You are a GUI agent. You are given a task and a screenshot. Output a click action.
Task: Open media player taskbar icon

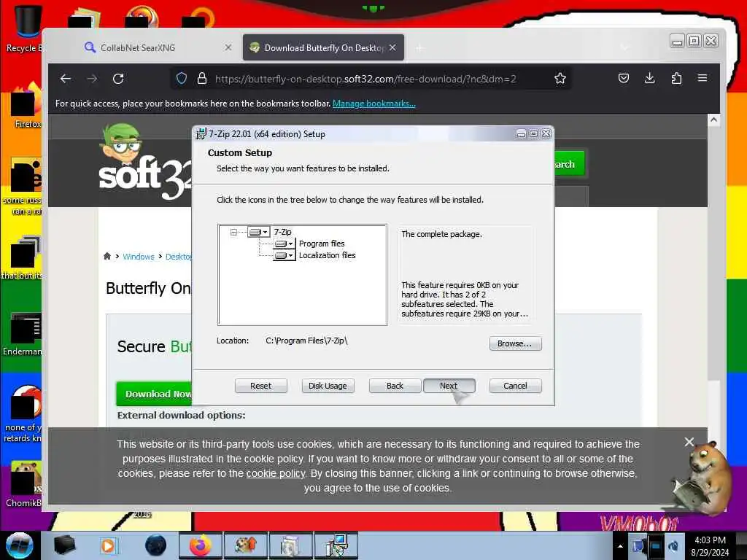(109, 545)
